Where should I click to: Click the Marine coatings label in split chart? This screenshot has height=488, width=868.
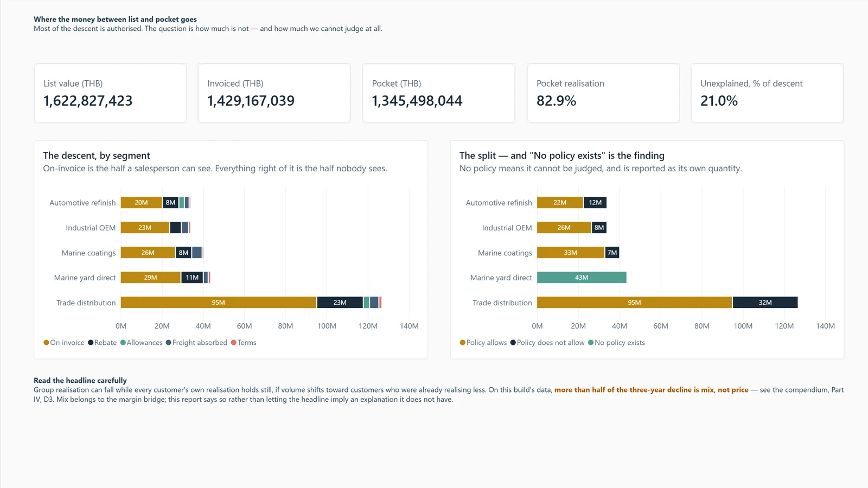[x=505, y=253]
